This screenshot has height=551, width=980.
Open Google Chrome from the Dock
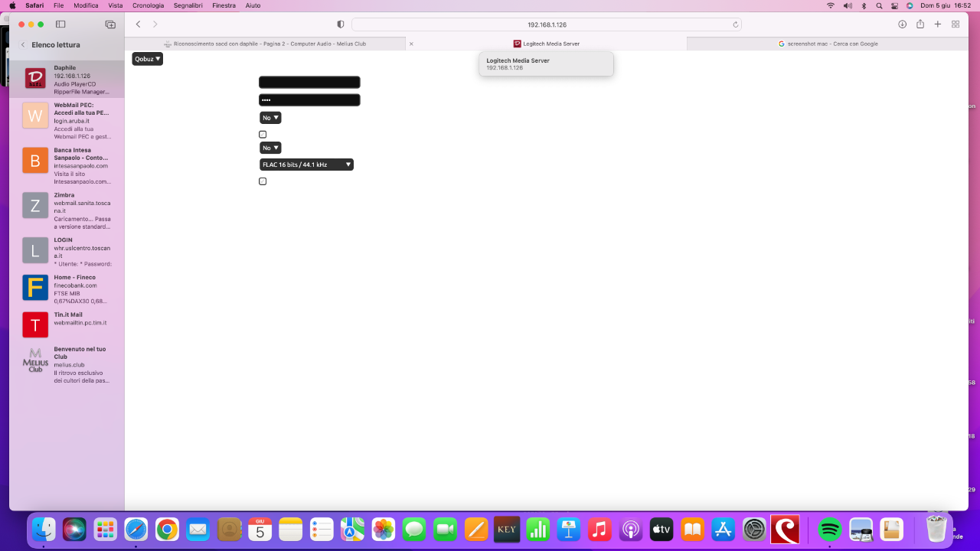(x=167, y=529)
